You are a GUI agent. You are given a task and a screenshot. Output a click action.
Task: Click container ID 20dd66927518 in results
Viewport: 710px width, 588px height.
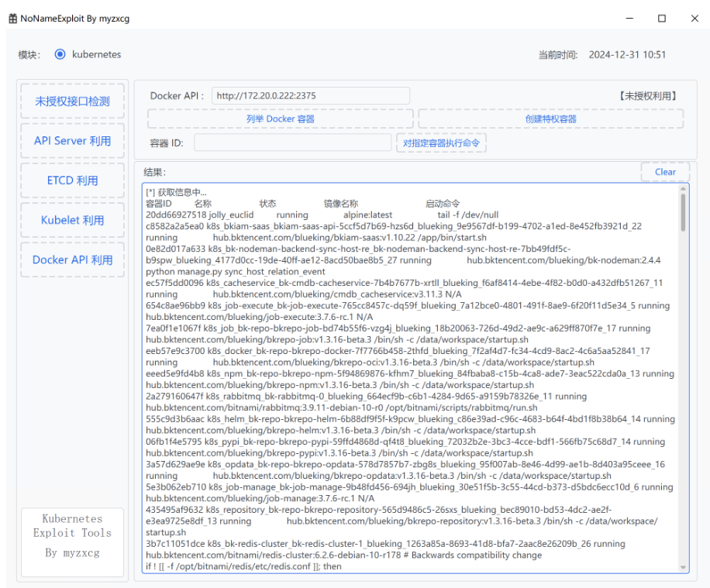[x=176, y=215]
